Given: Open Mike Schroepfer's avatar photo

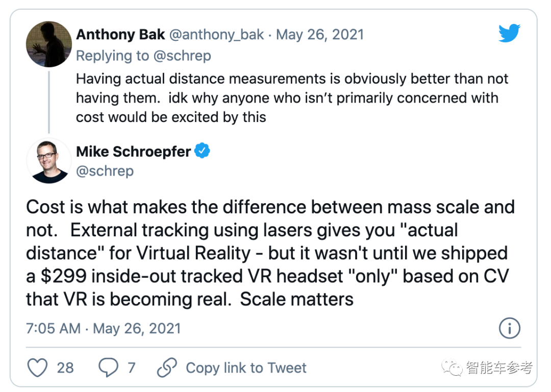Looking at the screenshot, I should point(49,161).
